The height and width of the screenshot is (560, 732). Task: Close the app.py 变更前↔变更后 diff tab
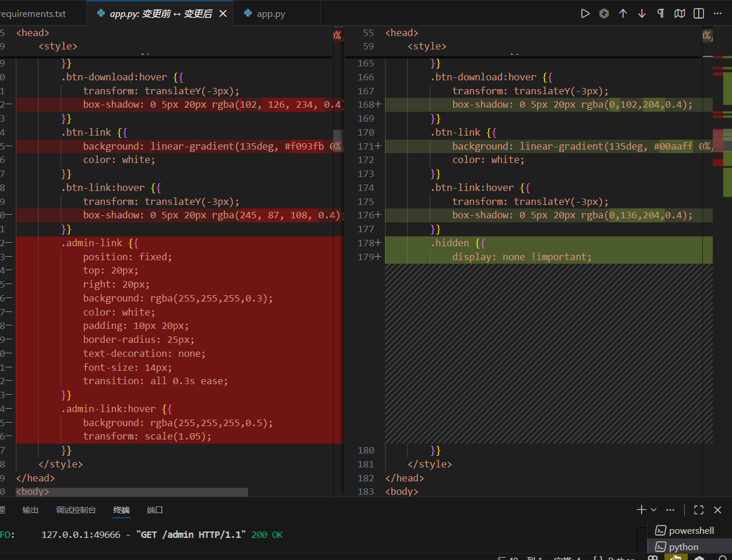(x=223, y=13)
